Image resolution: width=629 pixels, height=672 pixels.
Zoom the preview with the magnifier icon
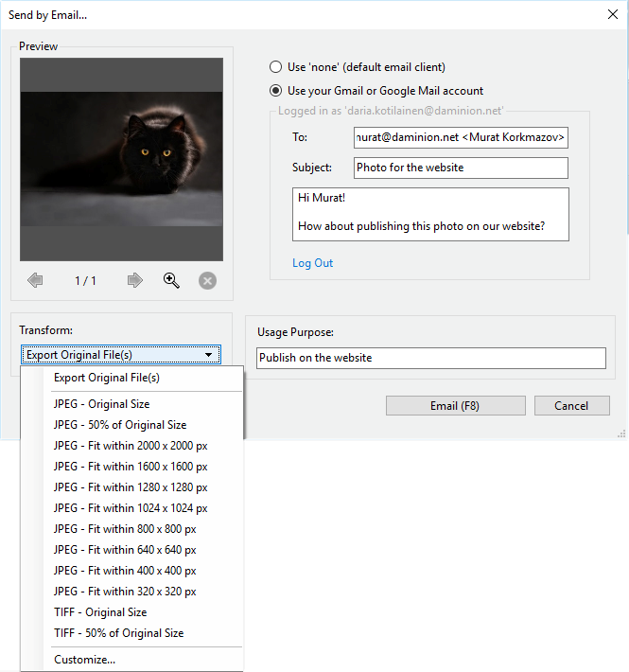tap(171, 281)
